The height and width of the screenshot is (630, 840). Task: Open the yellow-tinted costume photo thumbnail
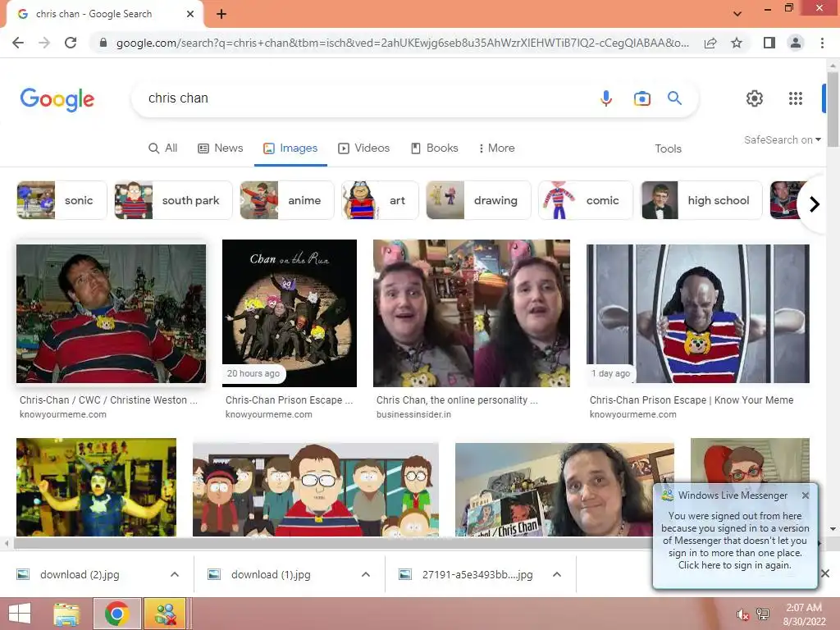(97, 487)
